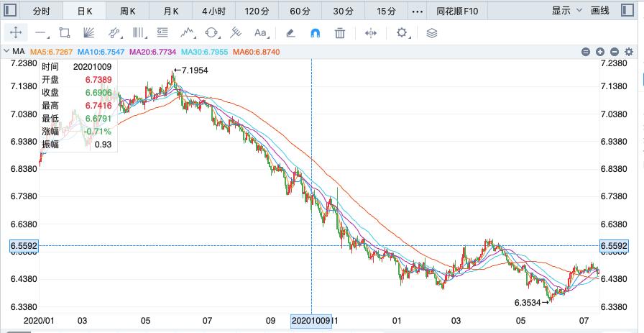Image resolution: width=644 pixels, height=333 pixels.
Task: Click the 振幅 0.93 value in tooltip
Action: (103, 145)
